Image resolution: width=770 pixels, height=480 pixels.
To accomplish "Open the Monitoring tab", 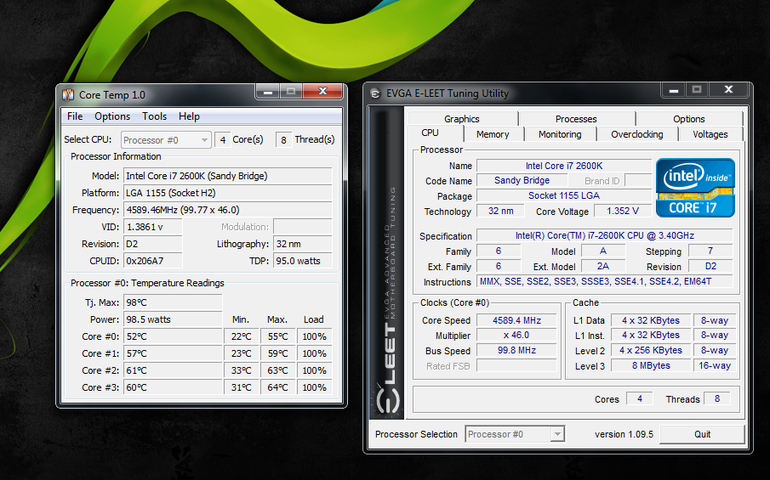I will 559,134.
